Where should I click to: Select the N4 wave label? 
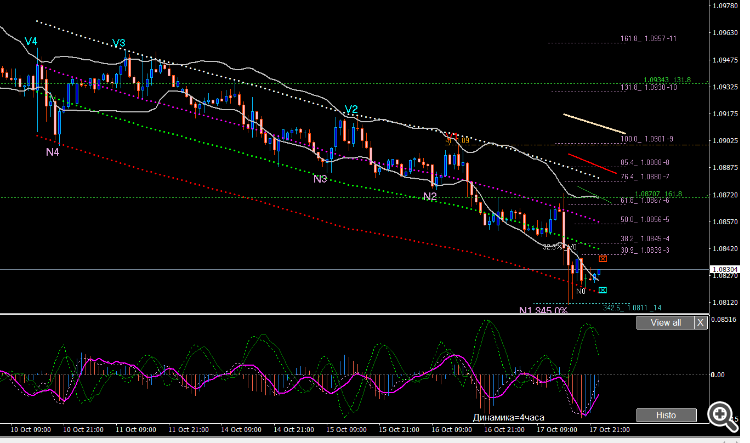53,152
